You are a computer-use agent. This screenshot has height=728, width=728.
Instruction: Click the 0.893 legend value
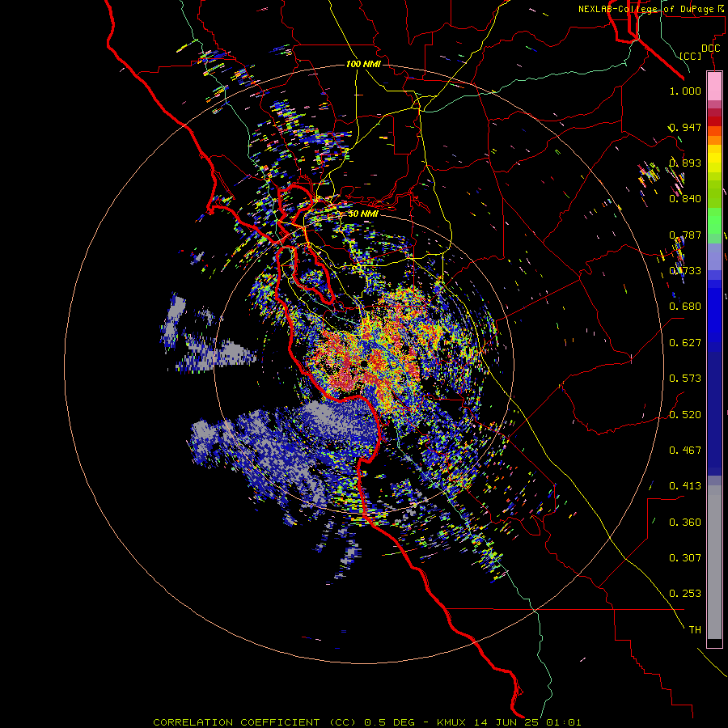(x=685, y=163)
